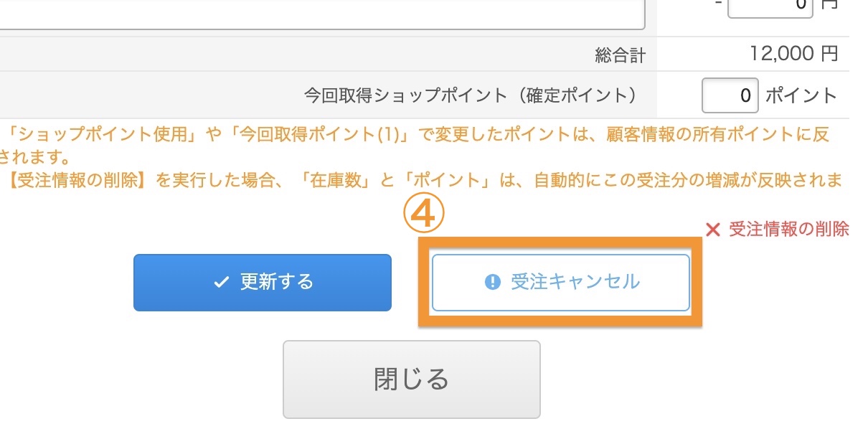This screenshot has width=868, height=429.
Task: Open the 受注情報の削除 link
Action: (788, 229)
